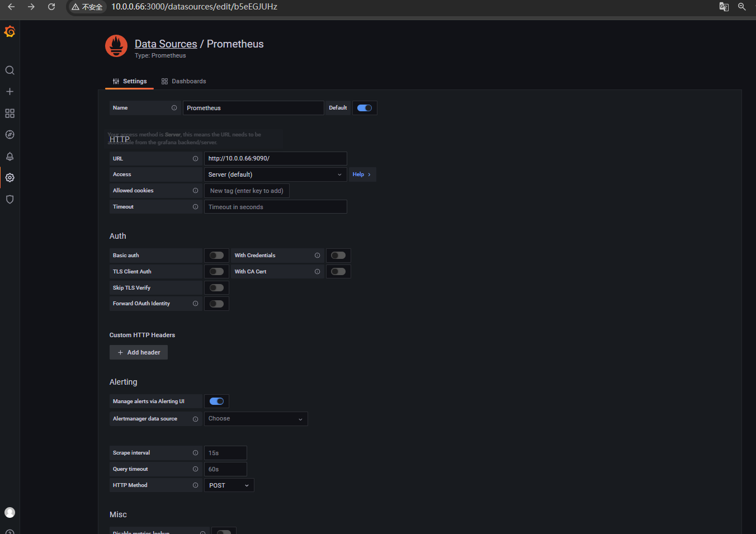The image size is (756, 534).
Task: Click the URL input field
Action: (275, 159)
